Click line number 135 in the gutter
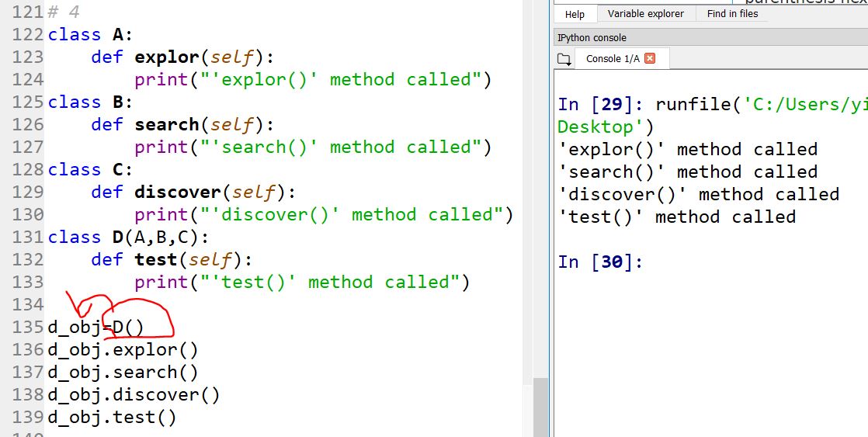Screen dimensions: 868x437 click(29, 328)
